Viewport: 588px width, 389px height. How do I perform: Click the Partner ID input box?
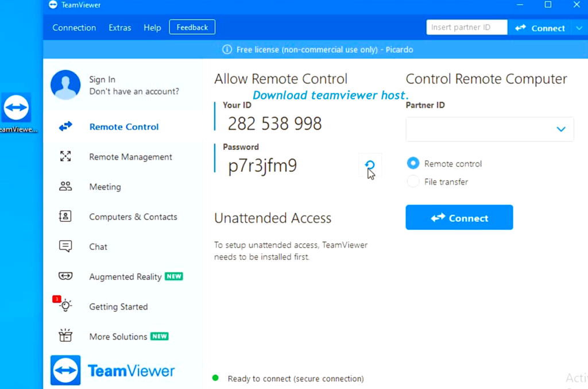[490, 129]
